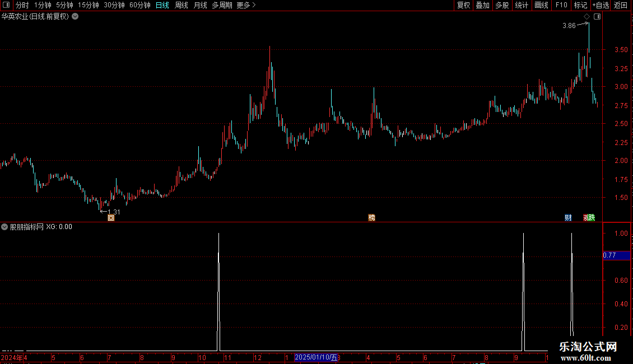Click the 2025/01/10/五 date label
This screenshot has height=364, width=633.
(x=316, y=357)
